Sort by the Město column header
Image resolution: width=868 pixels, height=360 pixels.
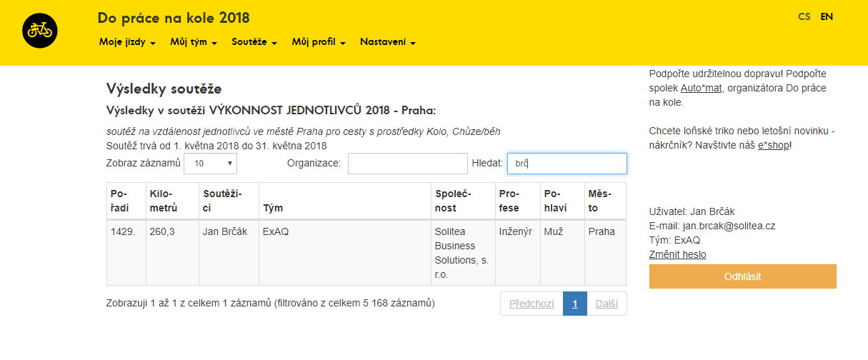(604, 201)
